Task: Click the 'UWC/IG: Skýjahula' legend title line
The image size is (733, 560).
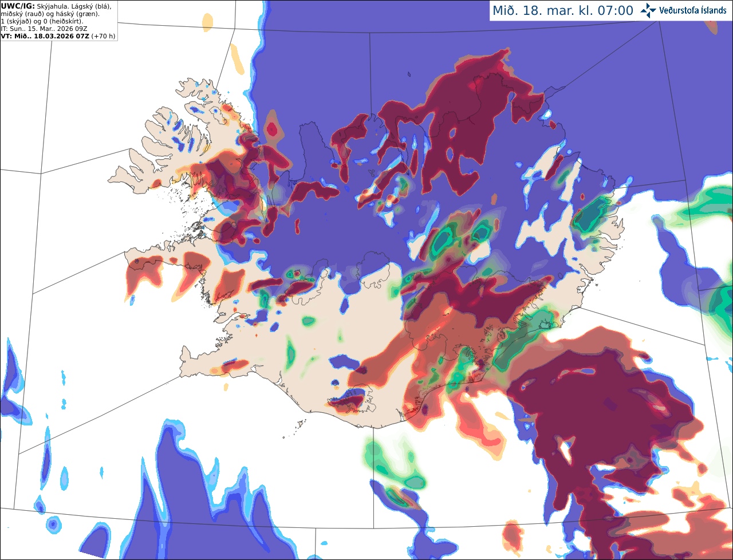Action: [x=56, y=6]
